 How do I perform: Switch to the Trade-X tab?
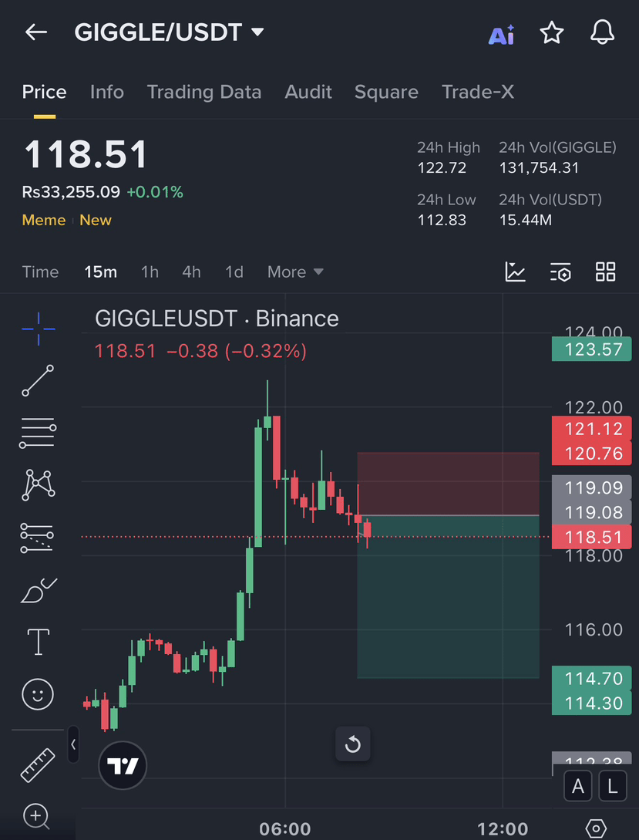click(478, 92)
